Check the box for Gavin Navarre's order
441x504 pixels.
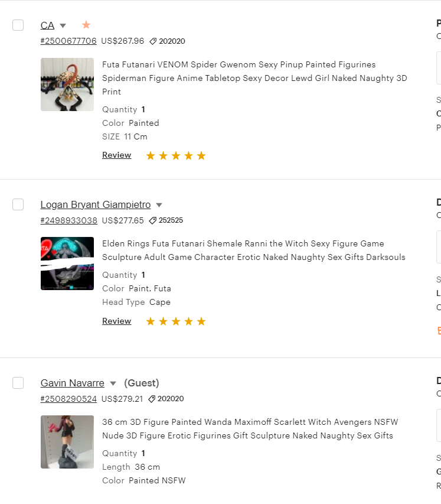(x=18, y=383)
